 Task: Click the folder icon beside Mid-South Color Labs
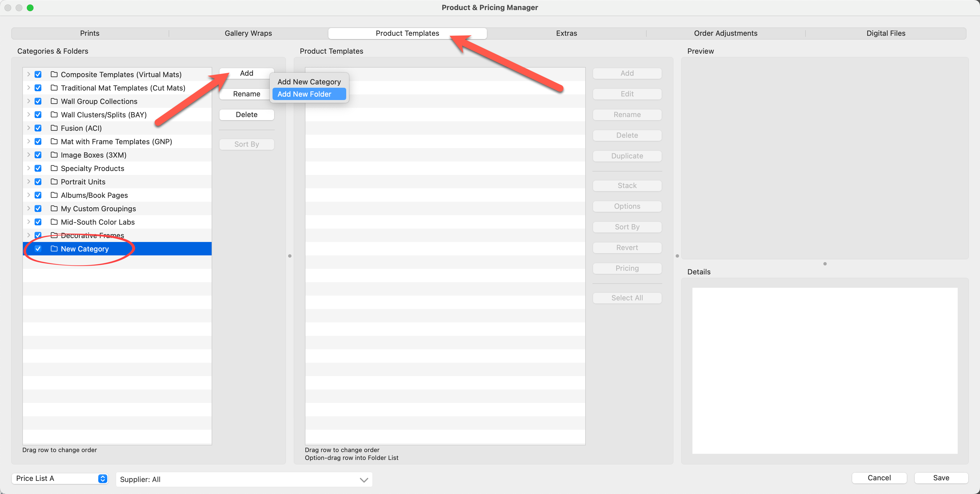click(54, 222)
